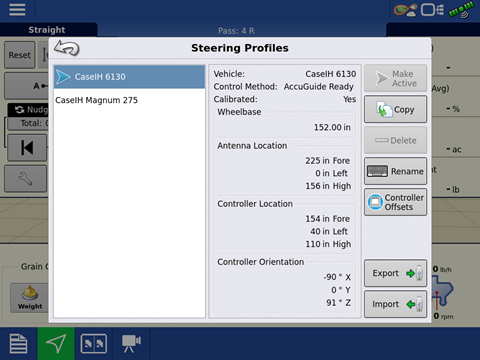Click the Weight scale button
480x360 pixels.
click(x=30, y=298)
